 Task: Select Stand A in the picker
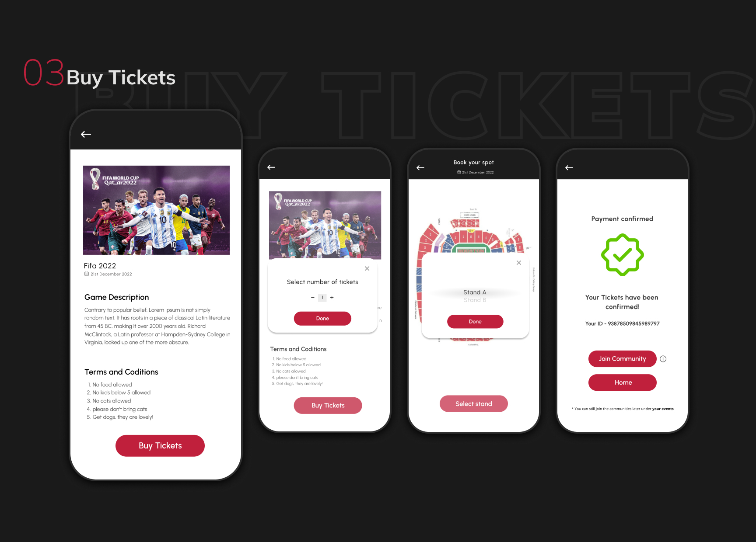pyautogui.click(x=475, y=292)
